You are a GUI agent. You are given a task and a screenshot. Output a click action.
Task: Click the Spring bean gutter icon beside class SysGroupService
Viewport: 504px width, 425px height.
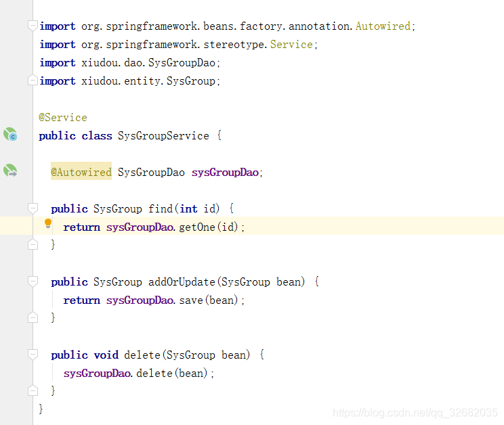click(10, 134)
